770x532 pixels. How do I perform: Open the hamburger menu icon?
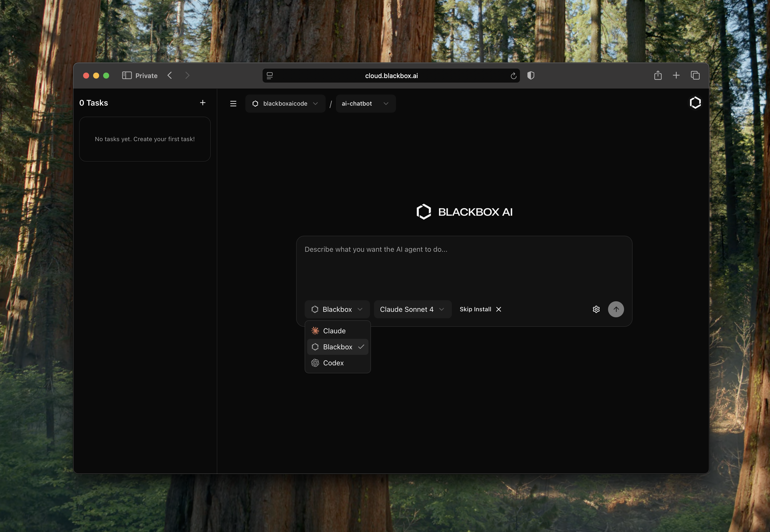(x=233, y=104)
